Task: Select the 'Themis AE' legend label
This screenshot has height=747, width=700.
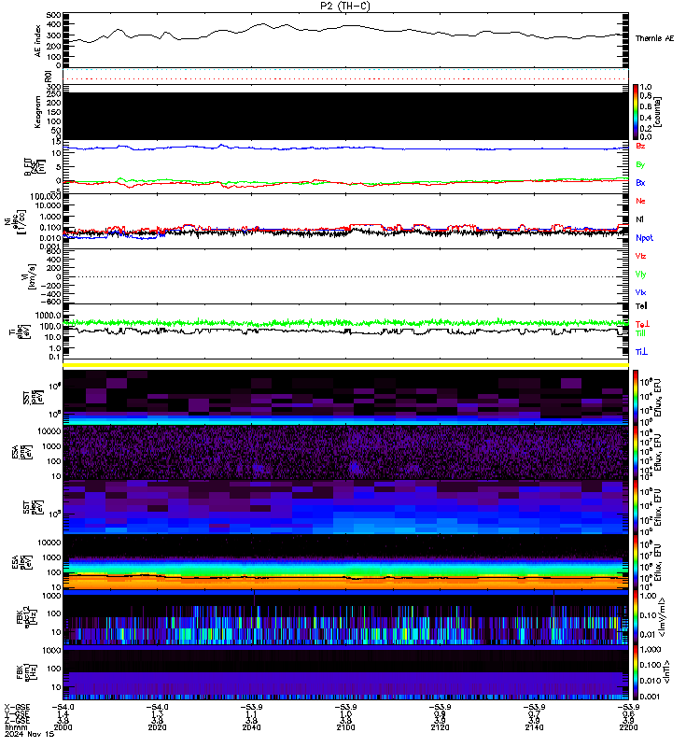Action: (x=654, y=38)
